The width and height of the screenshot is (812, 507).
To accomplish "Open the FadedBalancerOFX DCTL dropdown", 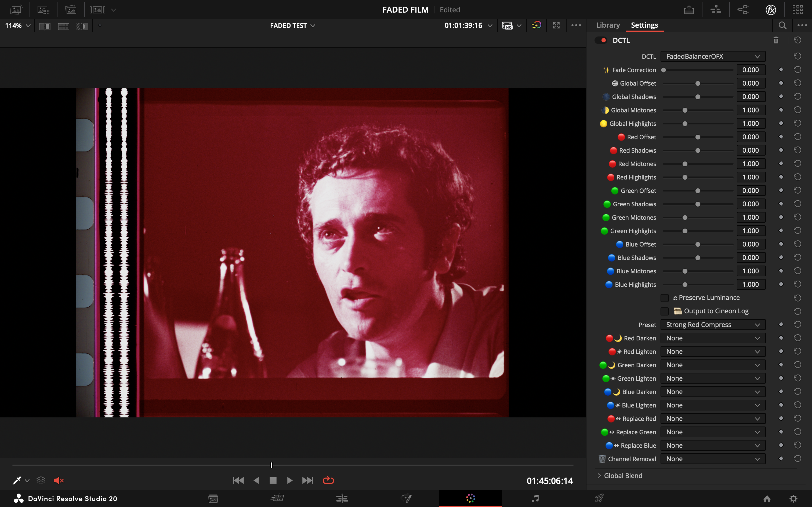I will point(713,56).
